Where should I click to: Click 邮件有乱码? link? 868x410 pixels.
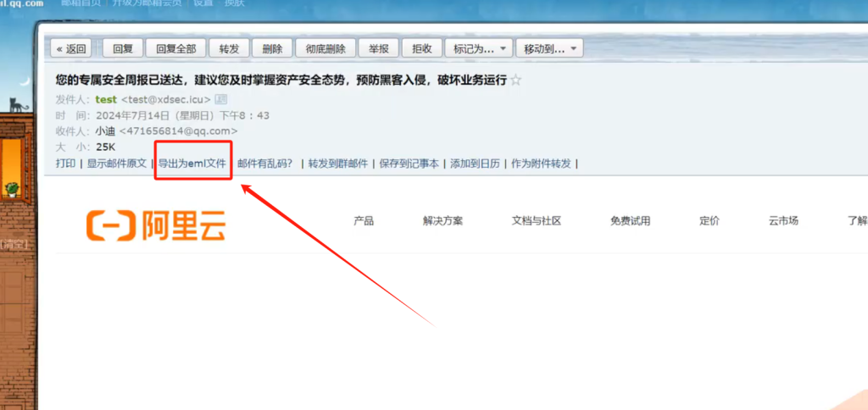pos(265,163)
